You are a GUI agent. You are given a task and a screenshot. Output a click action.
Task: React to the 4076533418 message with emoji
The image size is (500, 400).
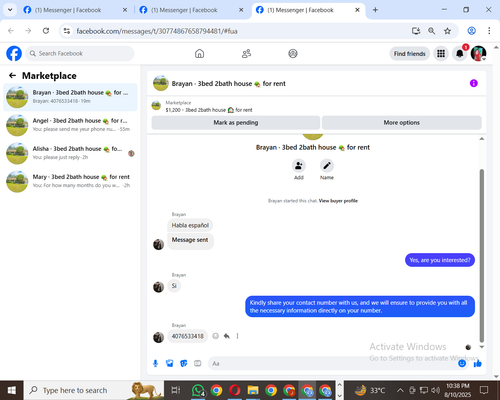pos(216,336)
